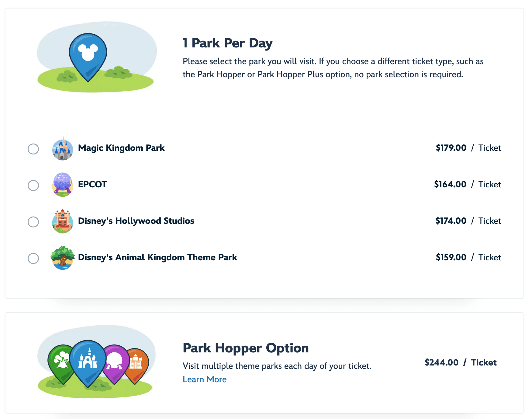Click the Magic Kingdom castle icon
This screenshot has height=419, width=532.
(63, 148)
